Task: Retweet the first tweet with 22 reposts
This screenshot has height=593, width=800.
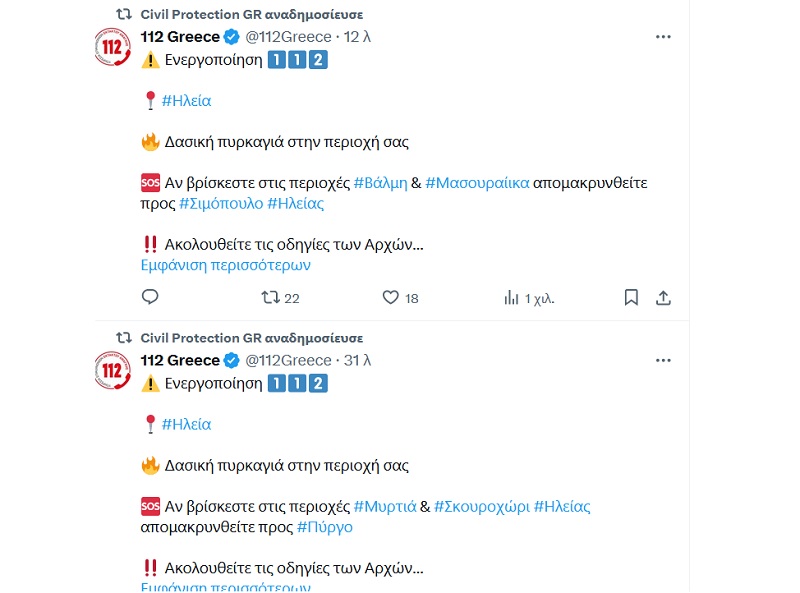Action: point(270,297)
